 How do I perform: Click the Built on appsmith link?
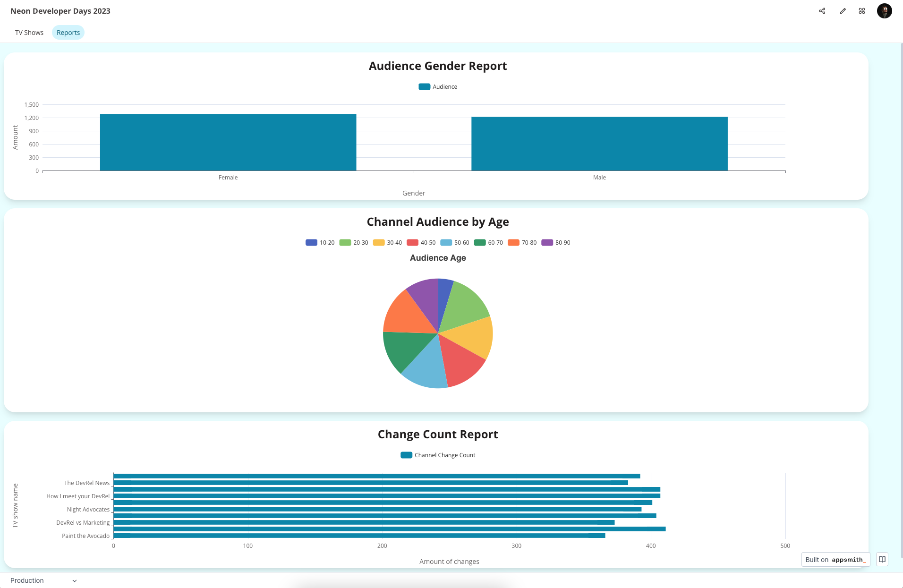[835, 560]
